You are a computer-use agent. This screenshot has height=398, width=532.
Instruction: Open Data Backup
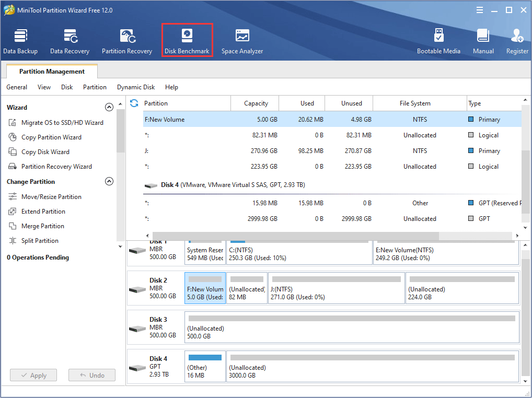pyautogui.click(x=20, y=39)
